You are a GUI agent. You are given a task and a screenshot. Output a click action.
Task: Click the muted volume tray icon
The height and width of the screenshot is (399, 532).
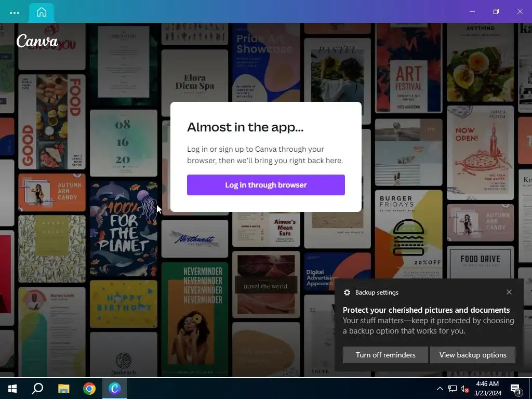(x=464, y=389)
